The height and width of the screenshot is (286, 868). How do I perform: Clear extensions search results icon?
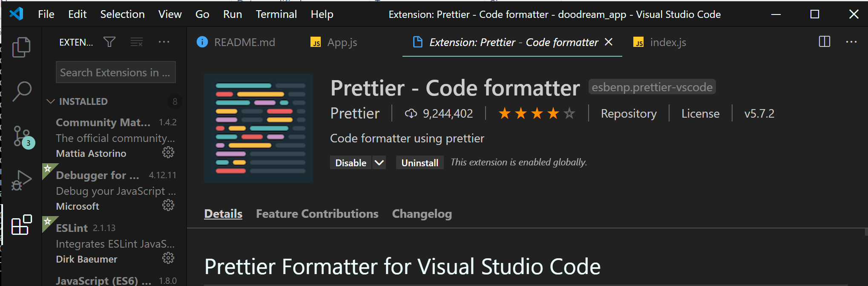click(x=137, y=42)
